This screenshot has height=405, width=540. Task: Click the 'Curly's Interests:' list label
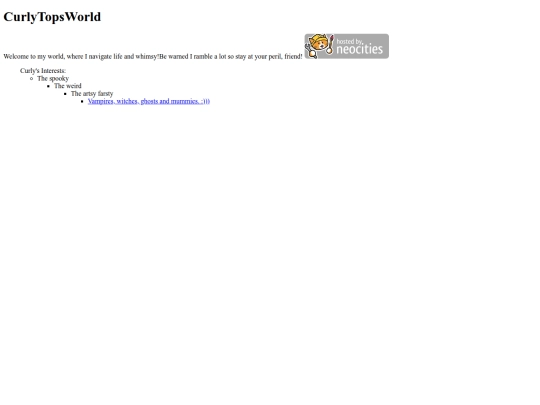(x=43, y=71)
